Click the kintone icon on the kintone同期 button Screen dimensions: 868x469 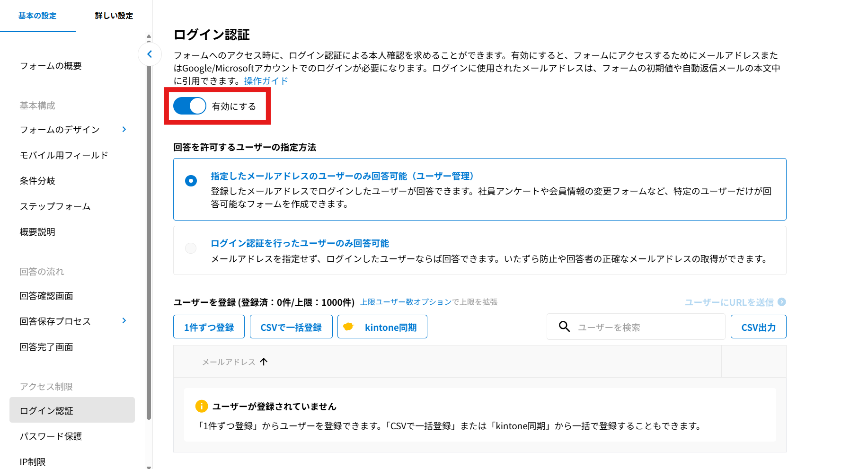point(349,327)
